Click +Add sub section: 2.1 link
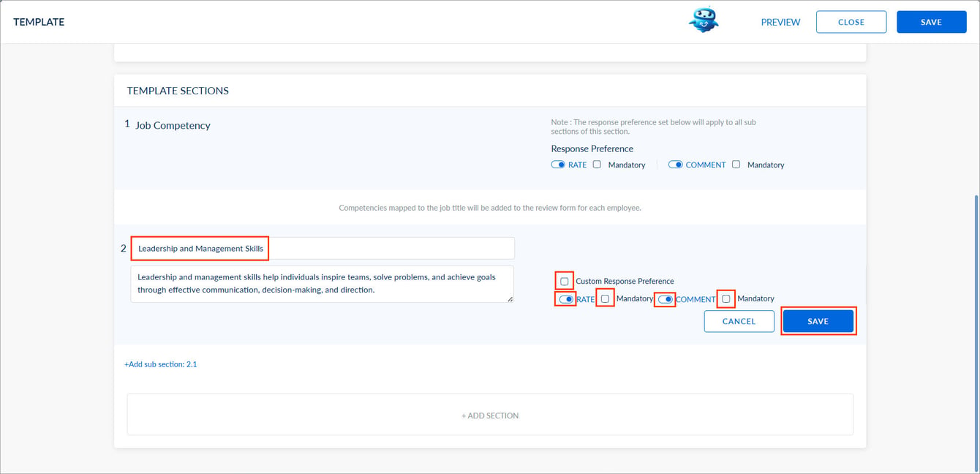980x474 pixels. [160, 364]
